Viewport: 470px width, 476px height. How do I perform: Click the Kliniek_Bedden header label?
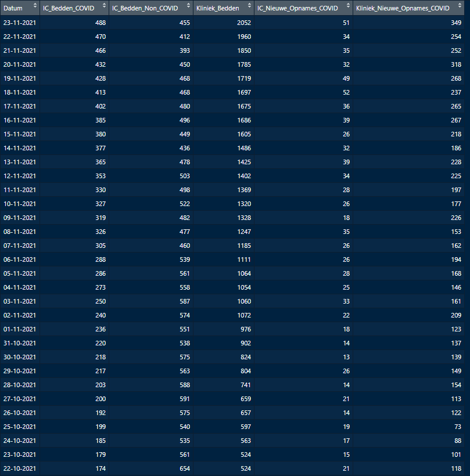(217, 8)
